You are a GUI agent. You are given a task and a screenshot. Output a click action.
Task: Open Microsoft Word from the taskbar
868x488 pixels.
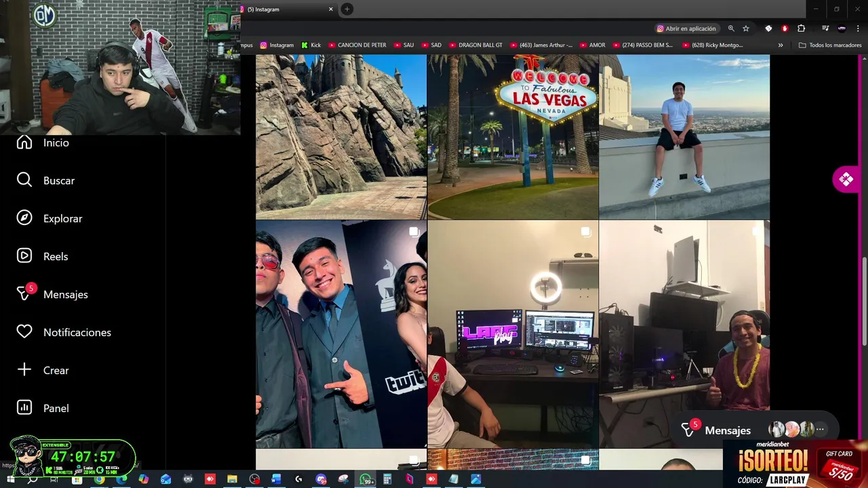276,479
